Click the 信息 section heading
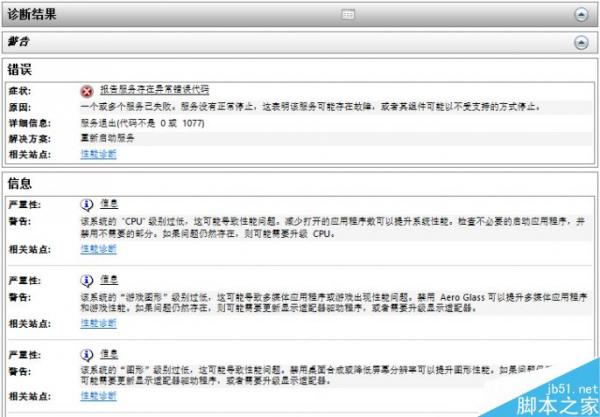 point(20,183)
